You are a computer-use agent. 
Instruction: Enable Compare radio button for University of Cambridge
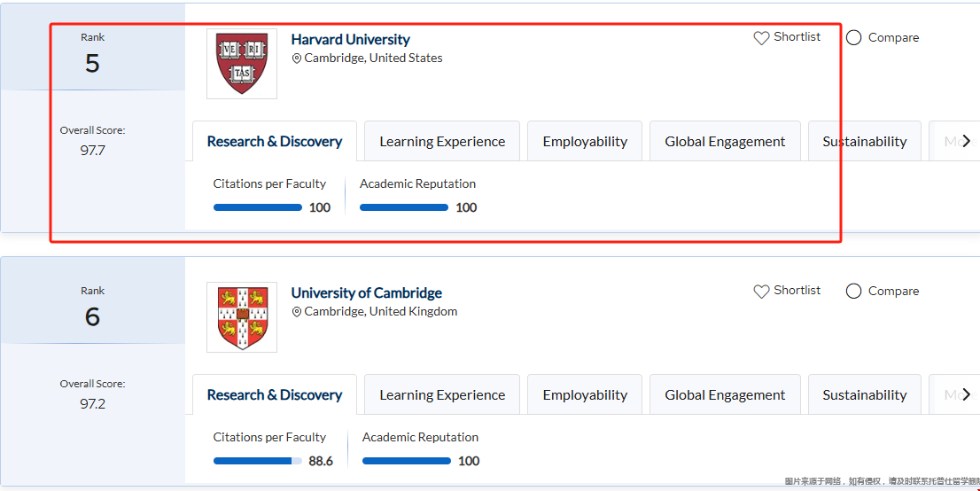point(854,292)
